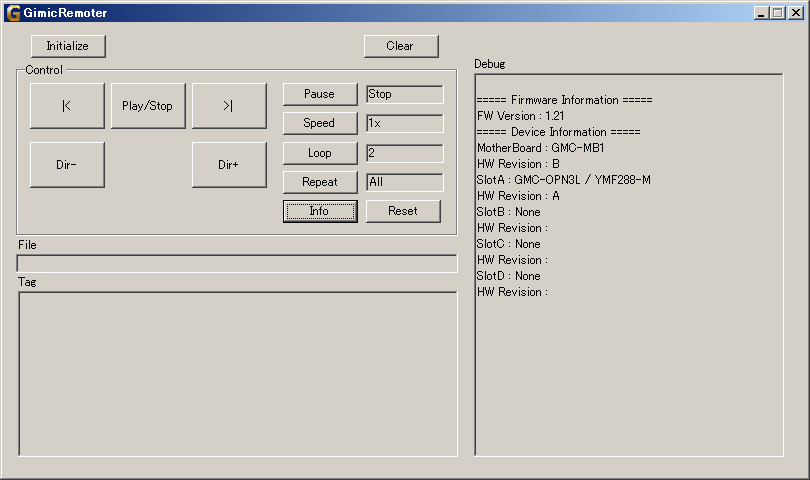Click the GimicRemoter title bar icon
The image size is (810, 480).
click(13, 13)
